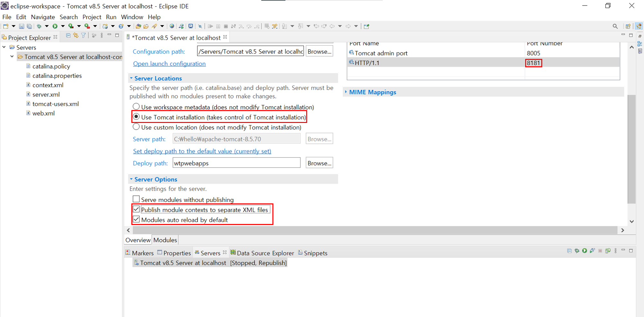
Task: Start the server in profile mode in Servers view
Action: [x=592, y=251]
